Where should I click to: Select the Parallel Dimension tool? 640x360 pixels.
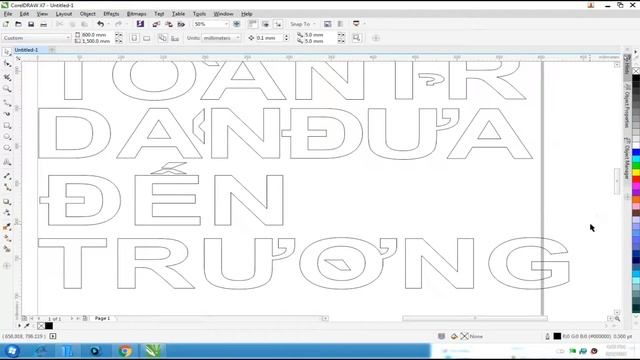7,176
